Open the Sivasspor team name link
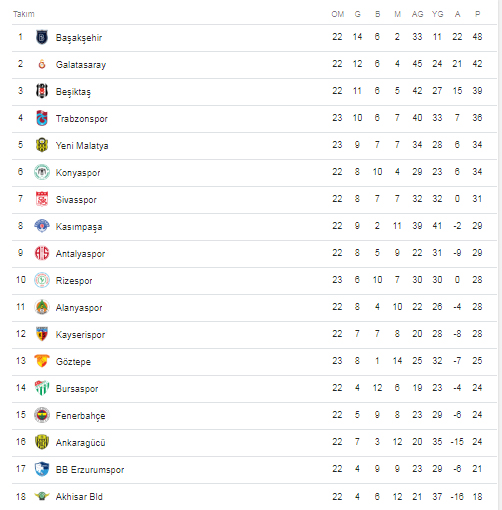 pyautogui.click(x=76, y=200)
